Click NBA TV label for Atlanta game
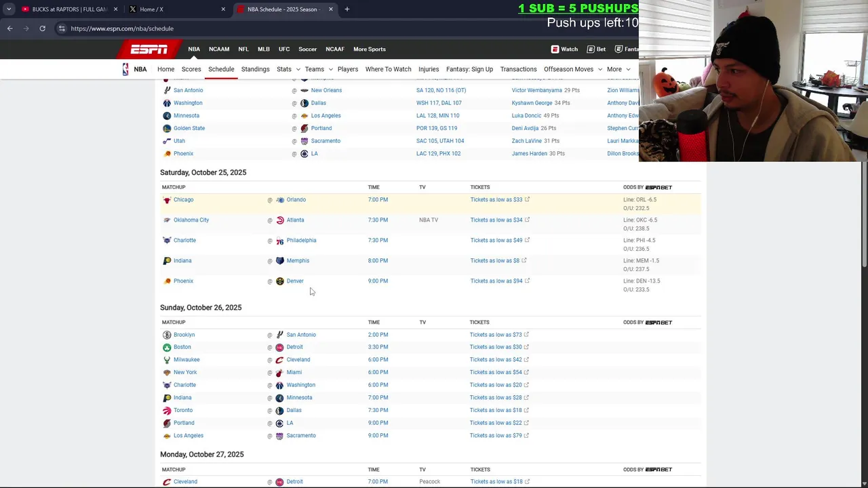The image size is (868, 488). point(429,220)
